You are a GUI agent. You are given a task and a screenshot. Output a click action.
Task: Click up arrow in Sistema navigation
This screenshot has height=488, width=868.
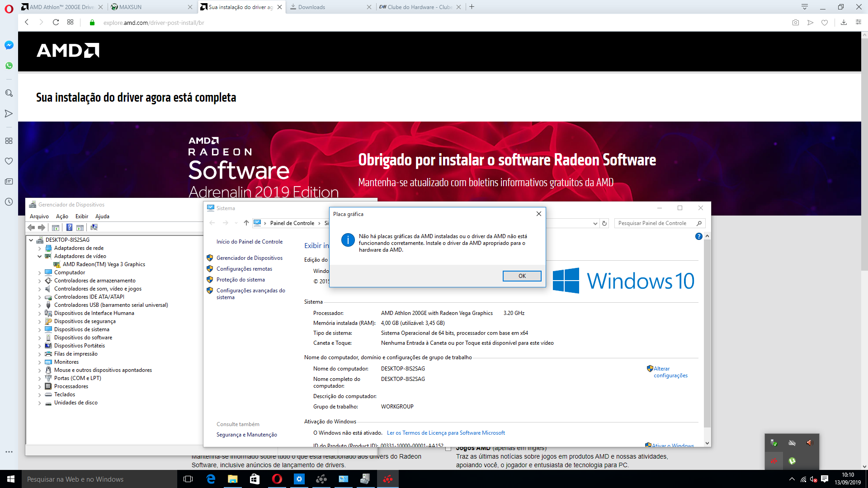click(x=246, y=223)
